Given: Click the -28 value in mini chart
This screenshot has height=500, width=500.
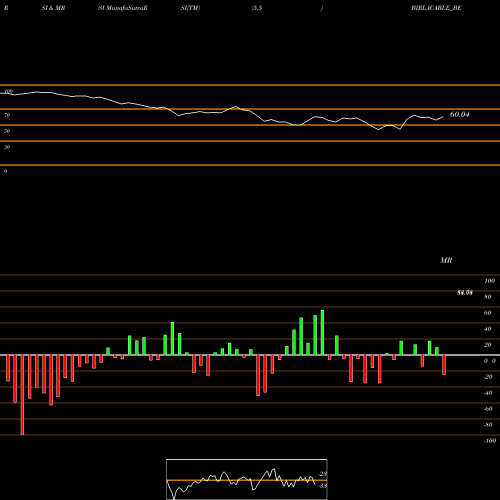Looking at the screenshot, I should [x=322, y=474].
